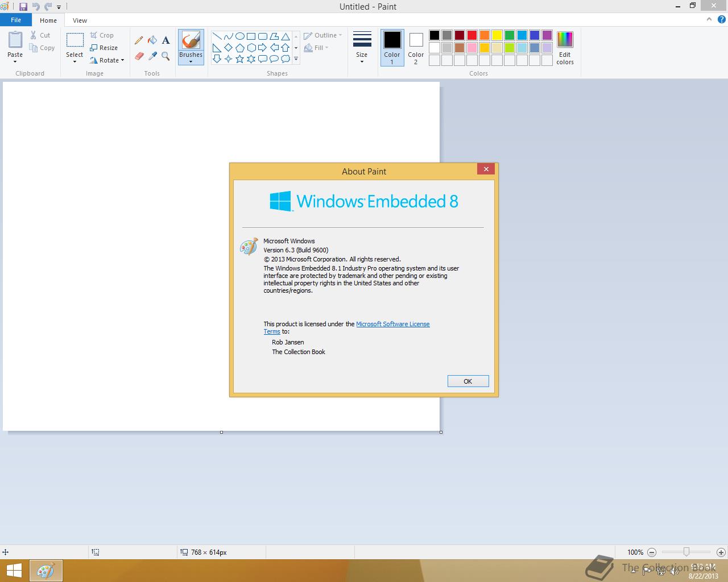
Task: Choose the Triangle shape
Action: [x=285, y=36]
